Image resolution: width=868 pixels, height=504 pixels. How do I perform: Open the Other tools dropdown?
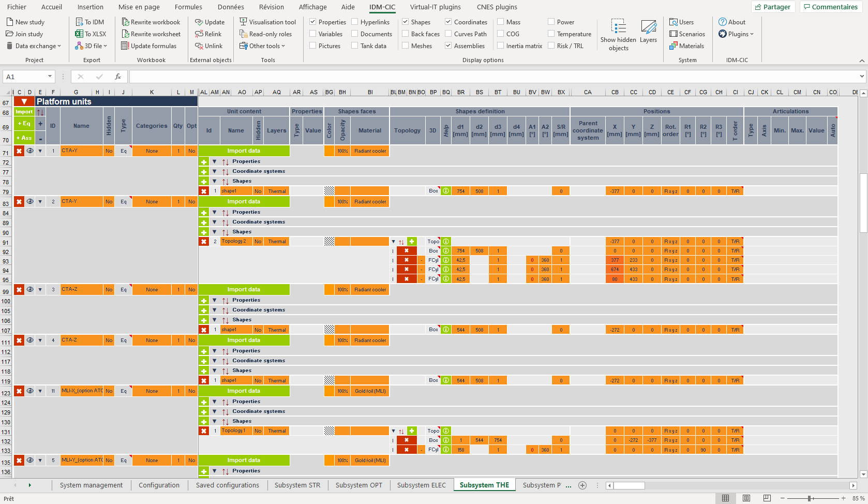point(263,46)
